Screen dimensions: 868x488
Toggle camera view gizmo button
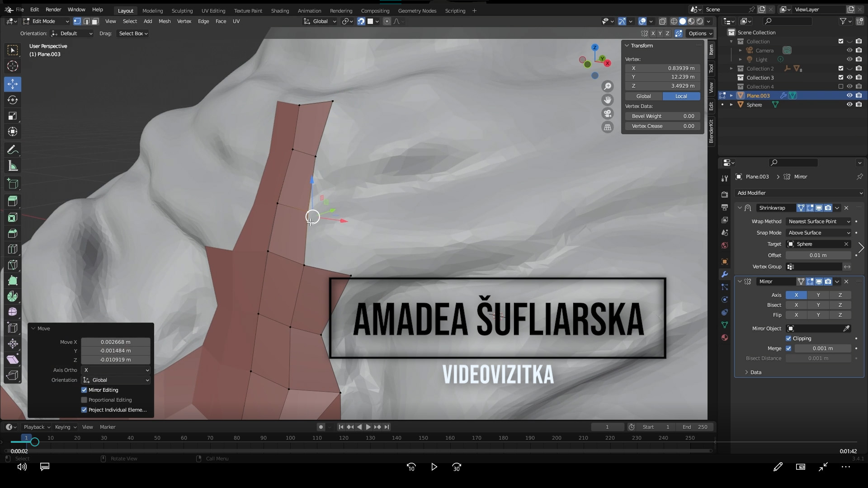point(608,113)
